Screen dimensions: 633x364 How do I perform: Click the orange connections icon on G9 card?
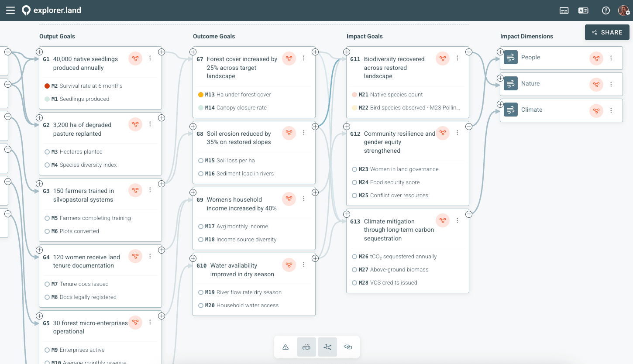[289, 199]
